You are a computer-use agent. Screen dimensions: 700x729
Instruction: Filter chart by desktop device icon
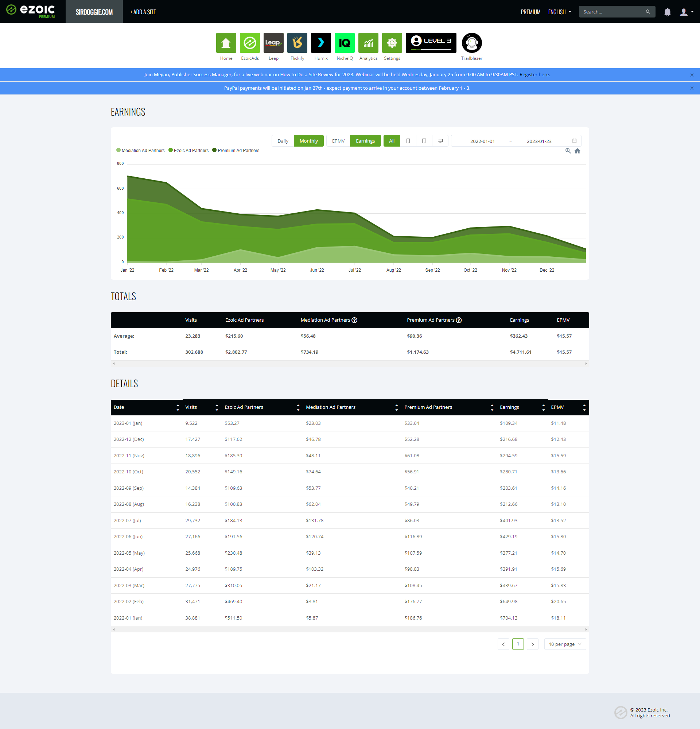[x=440, y=141]
